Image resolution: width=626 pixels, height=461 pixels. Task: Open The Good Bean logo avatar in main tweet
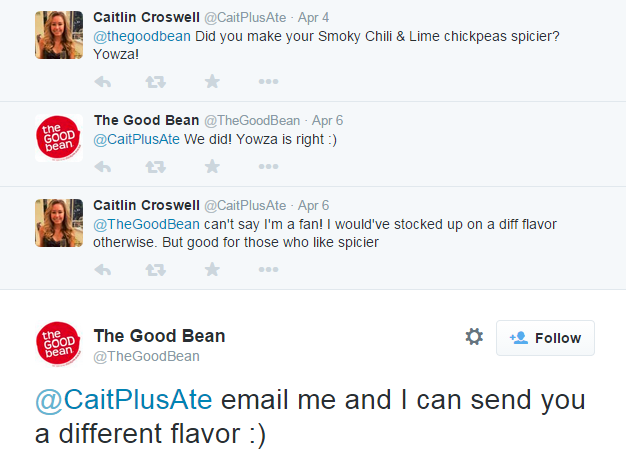pos(59,344)
